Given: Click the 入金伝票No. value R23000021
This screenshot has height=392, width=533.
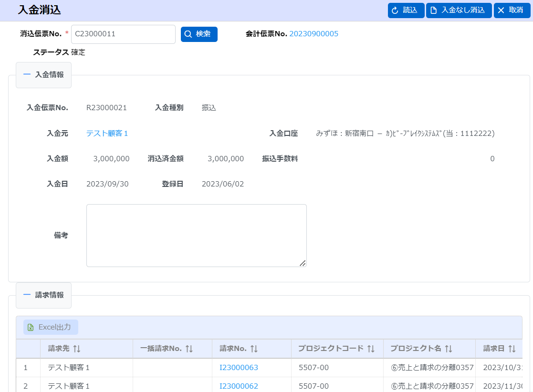Looking at the screenshot, I should coord(106,108).
